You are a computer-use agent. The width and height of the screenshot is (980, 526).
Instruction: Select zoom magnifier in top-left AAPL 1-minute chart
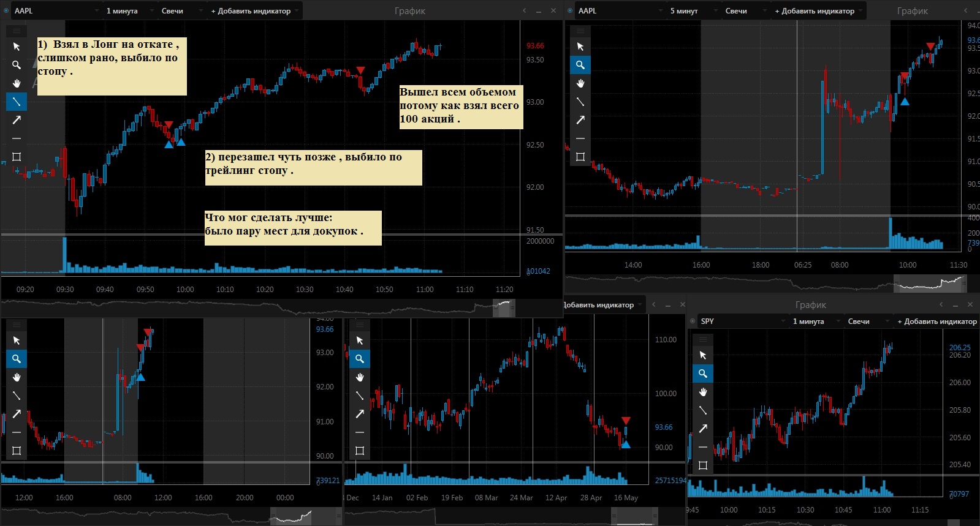coord(17,65)
